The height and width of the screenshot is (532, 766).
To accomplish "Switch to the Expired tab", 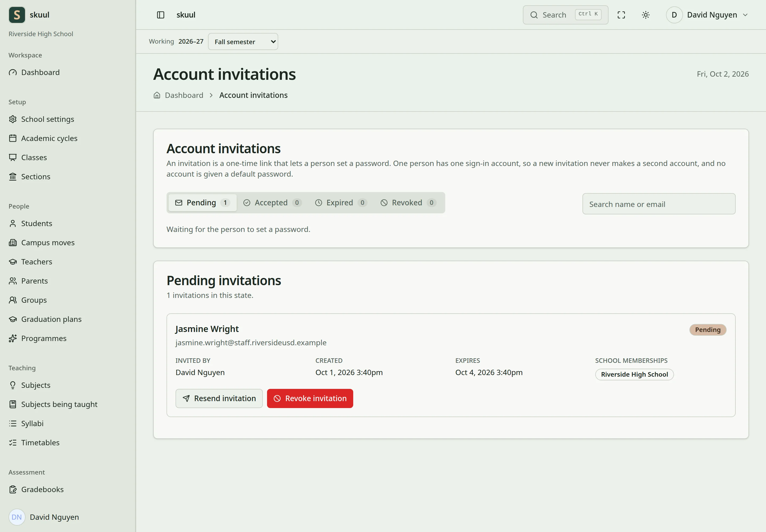I will tap(341, 203).
